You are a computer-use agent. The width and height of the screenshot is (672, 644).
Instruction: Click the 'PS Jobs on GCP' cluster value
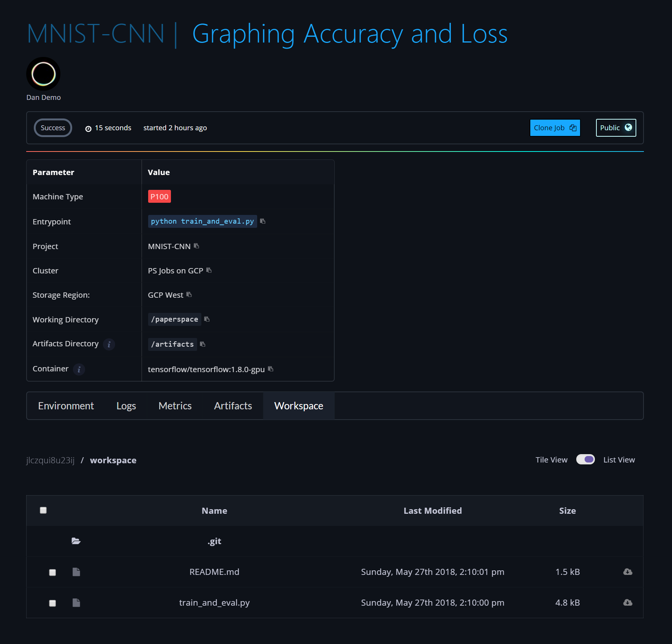click(176, 271)
